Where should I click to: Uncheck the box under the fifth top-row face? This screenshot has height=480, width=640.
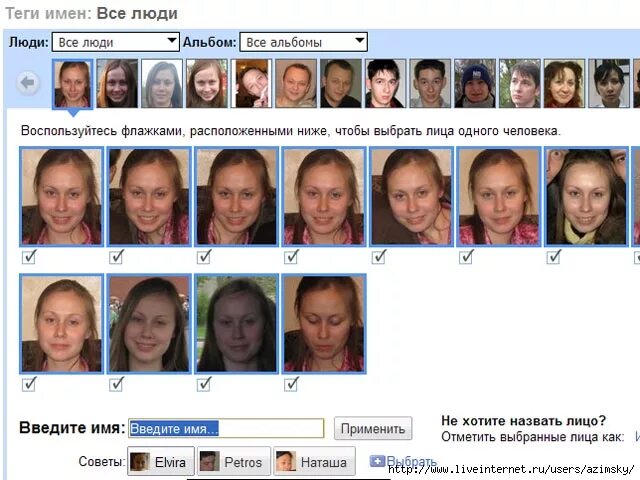tap(379, 257)
